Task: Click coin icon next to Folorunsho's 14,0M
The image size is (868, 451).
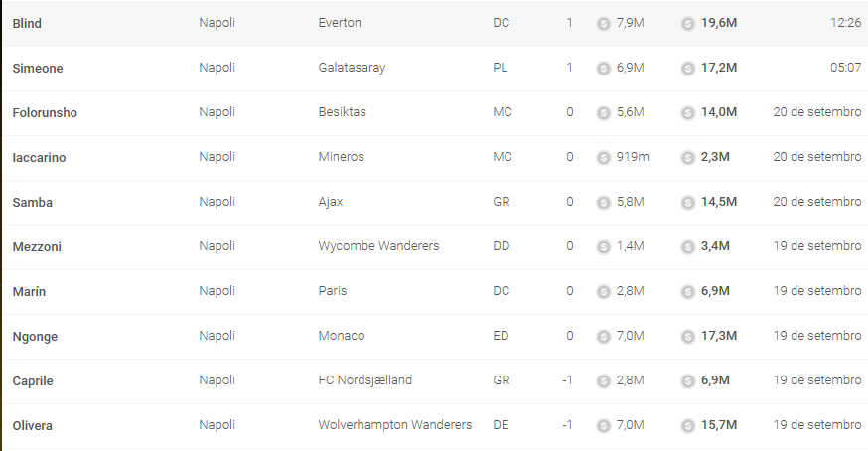Action: (687, 113)
